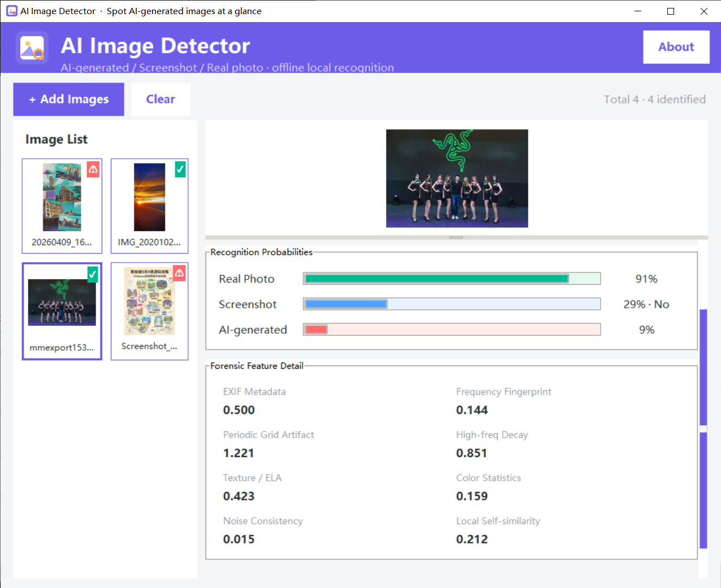Click the 'Color Statistics' label
This screenshot has height=588, width=721.
(489, 478)
